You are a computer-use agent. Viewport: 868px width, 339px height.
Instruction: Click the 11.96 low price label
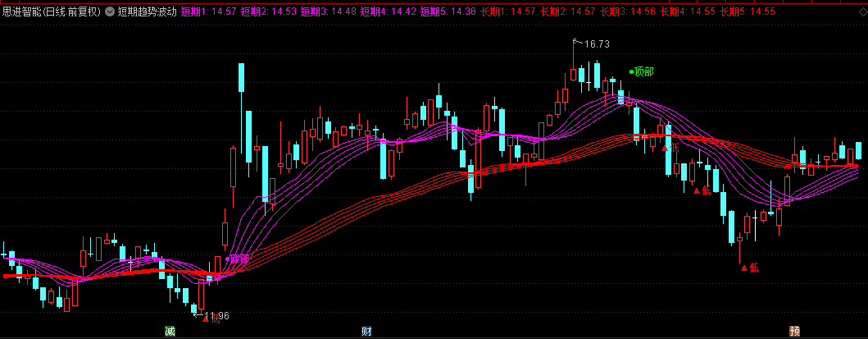(216, 316)
